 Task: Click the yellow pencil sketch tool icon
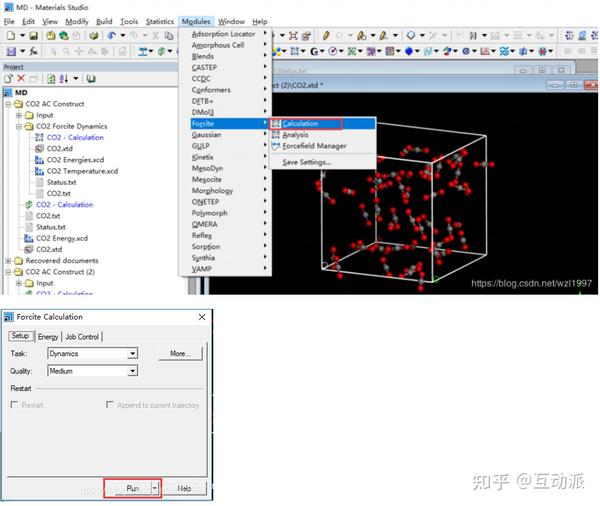pos(326,36)
